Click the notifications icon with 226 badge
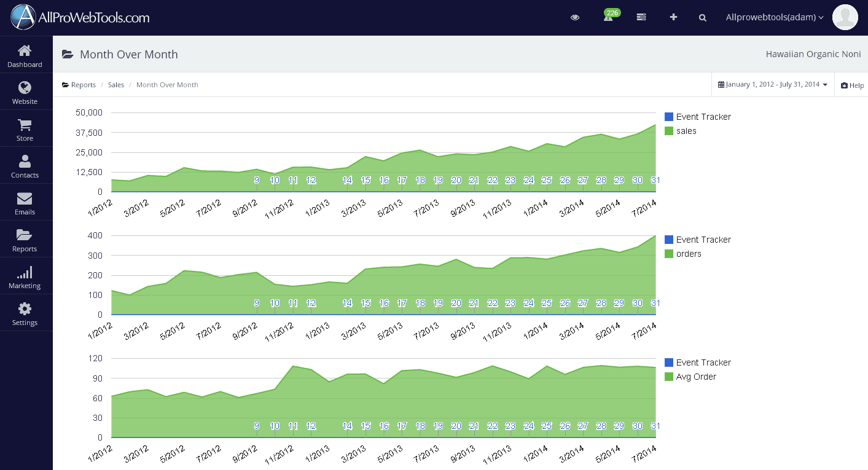The height and width of the screenshot is (470, 868). pyautogui.click(x=608, y=17)
